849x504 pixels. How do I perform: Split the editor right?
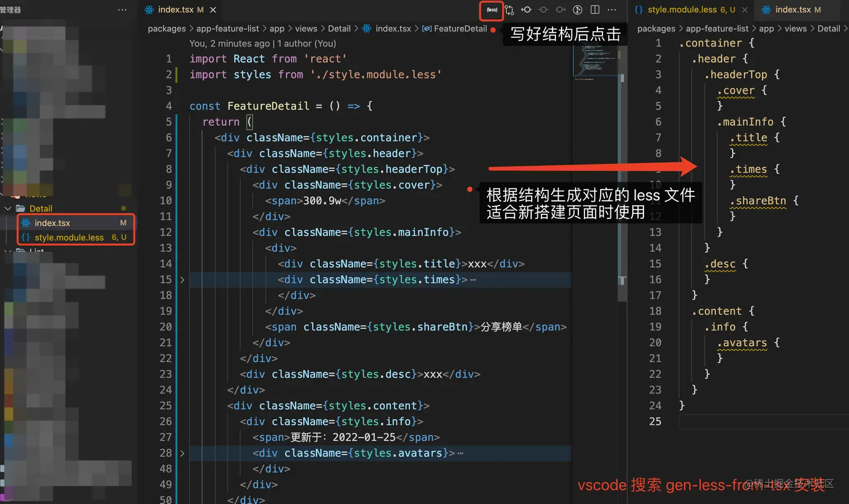pos(595,10)
